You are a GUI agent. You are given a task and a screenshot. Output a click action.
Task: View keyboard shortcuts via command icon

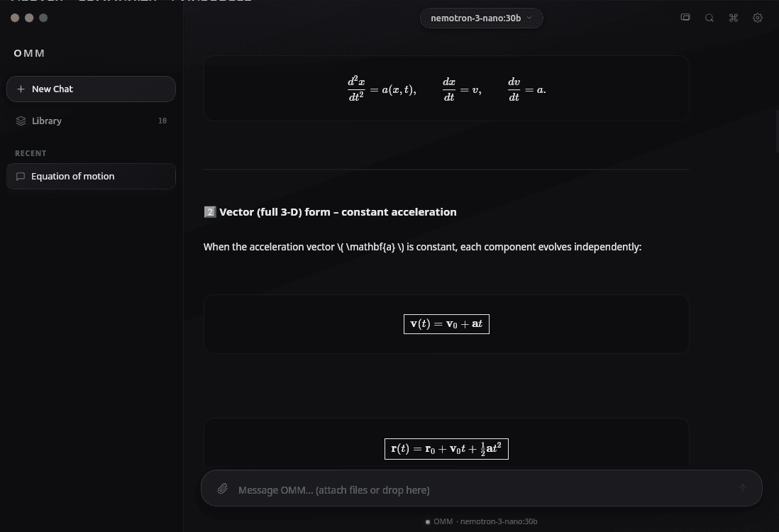click(734, 17)
